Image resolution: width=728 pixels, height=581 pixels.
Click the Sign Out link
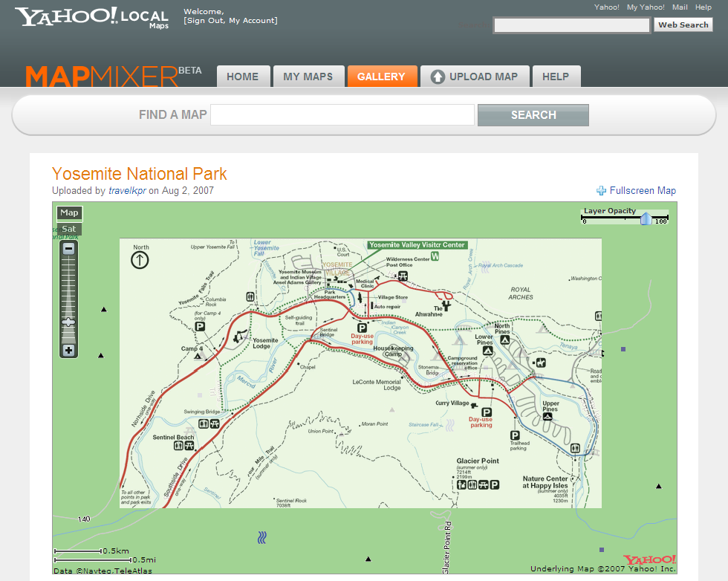tap(206, 21)
